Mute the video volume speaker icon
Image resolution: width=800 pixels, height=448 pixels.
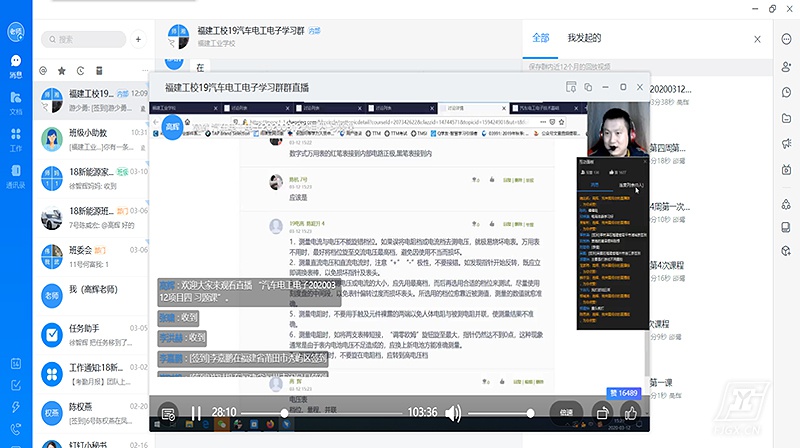click(x=453, y=412)
